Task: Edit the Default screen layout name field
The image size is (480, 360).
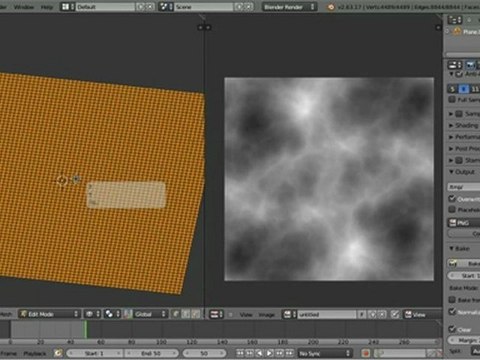Action: coord(105,7)
